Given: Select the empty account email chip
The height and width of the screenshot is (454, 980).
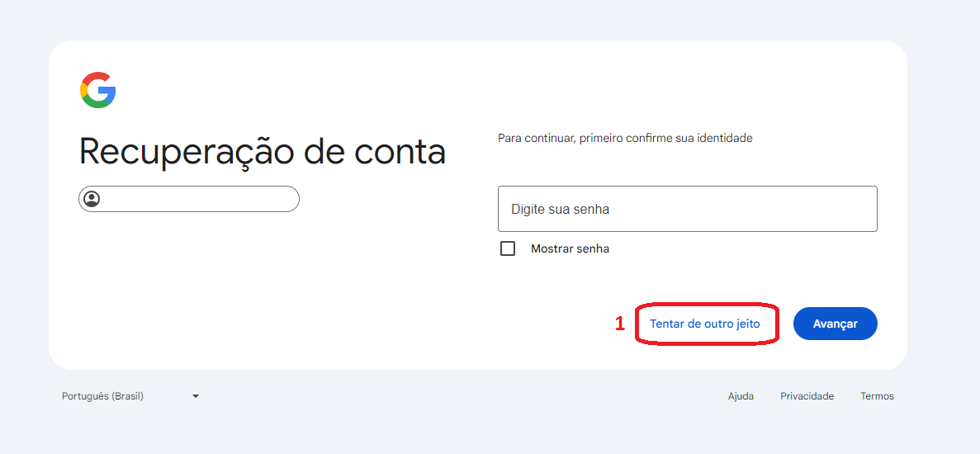Looking at the screenshot, I should point(189,199).
